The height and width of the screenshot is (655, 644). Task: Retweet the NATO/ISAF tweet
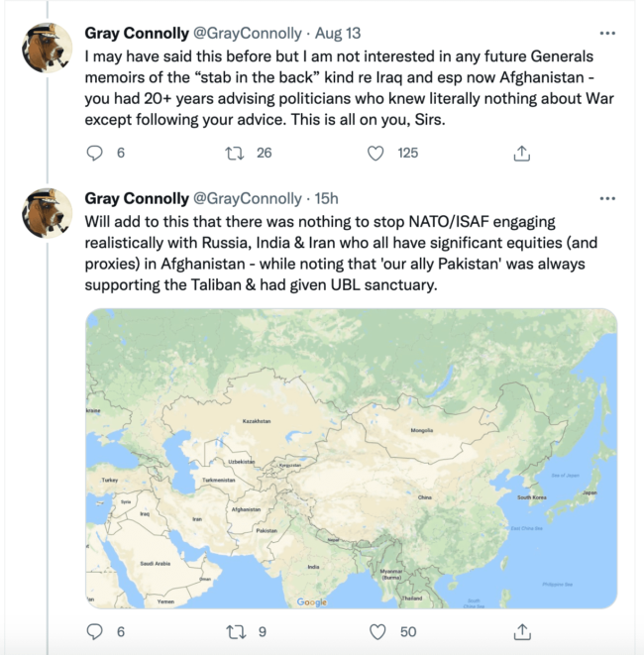(x=235, y=631)
